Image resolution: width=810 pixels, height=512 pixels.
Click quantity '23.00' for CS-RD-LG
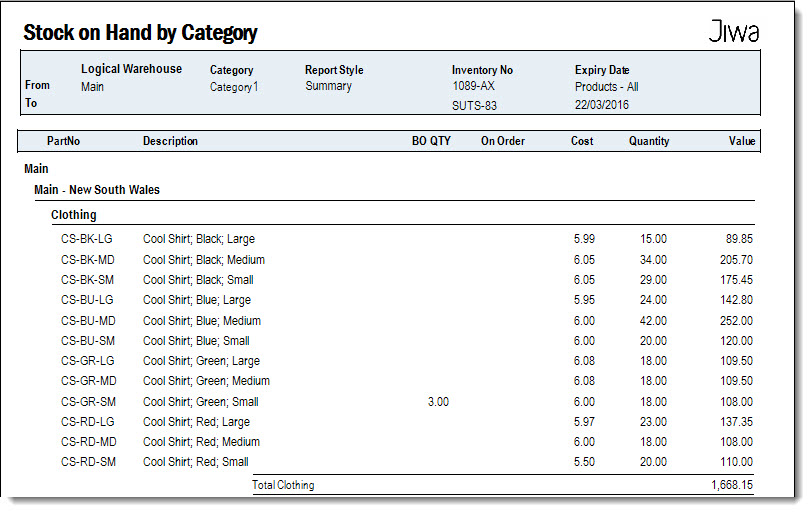[653, 422]
